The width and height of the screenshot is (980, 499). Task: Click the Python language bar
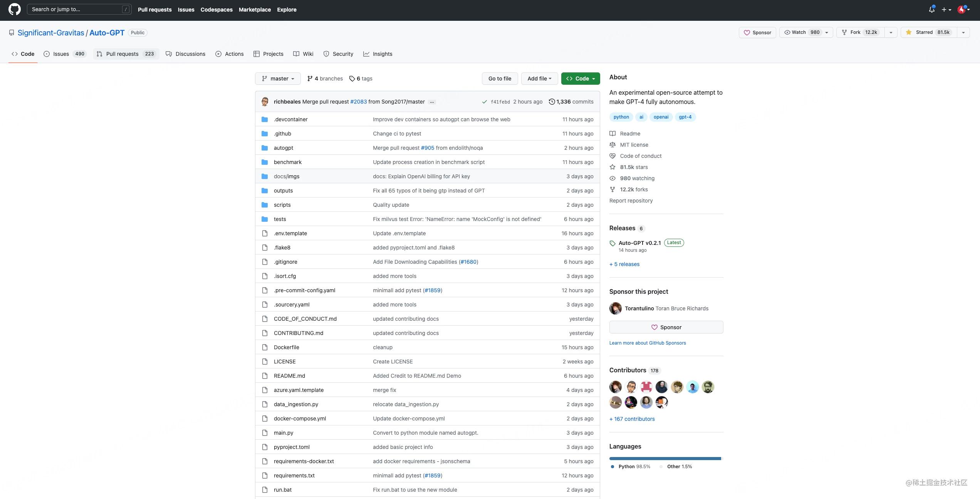point(665,459)
